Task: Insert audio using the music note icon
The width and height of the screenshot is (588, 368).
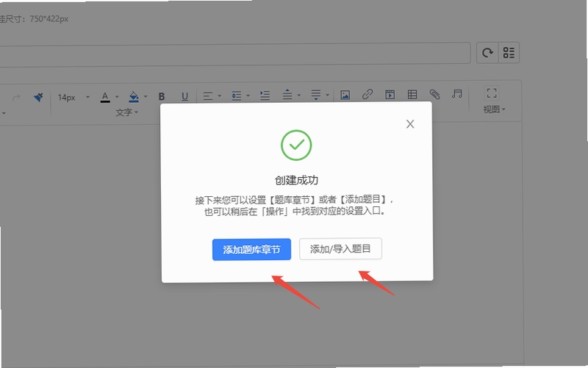Action: 456,93
